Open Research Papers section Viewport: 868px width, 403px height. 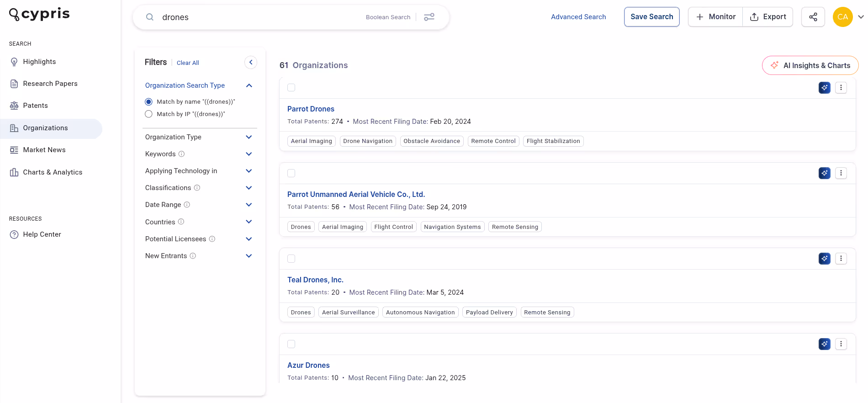click(x=51, y=84)
